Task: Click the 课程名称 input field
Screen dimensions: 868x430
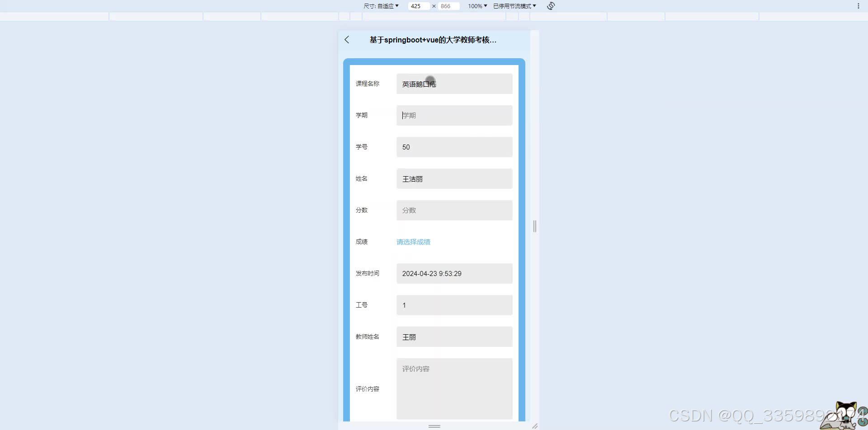Action: coord(454,84)
